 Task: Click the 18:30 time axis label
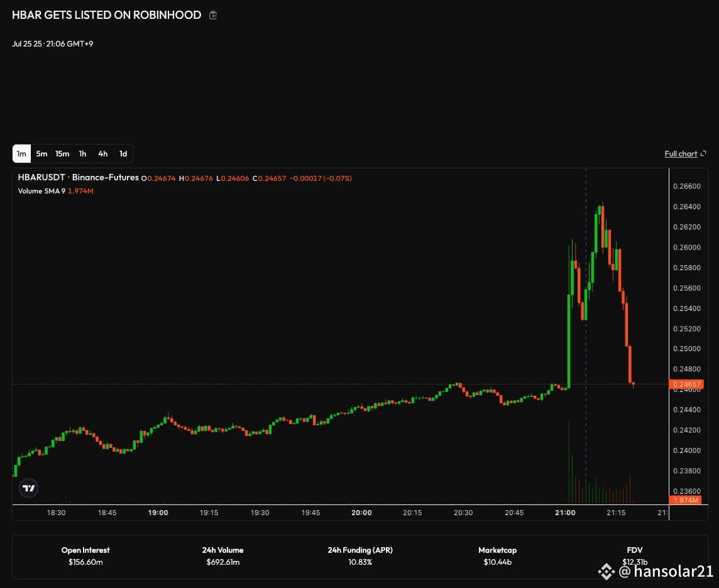(56, 513)
